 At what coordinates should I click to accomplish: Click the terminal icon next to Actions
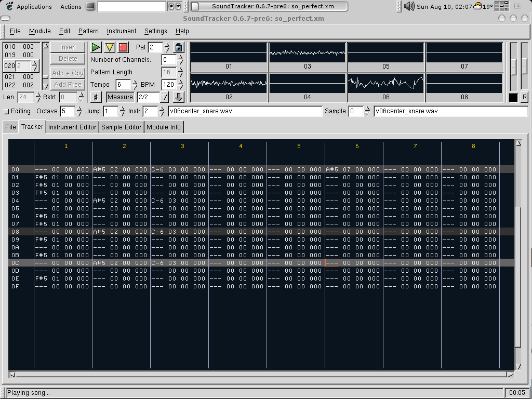(90, 6)
